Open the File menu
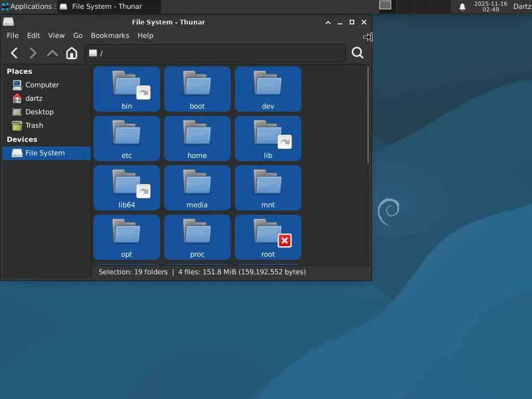 tap(12, 35)
